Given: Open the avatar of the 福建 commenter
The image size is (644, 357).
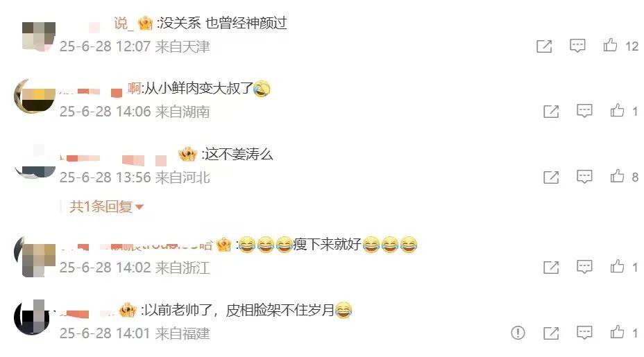Looking at the screenshot, I should tap(32, 317).
